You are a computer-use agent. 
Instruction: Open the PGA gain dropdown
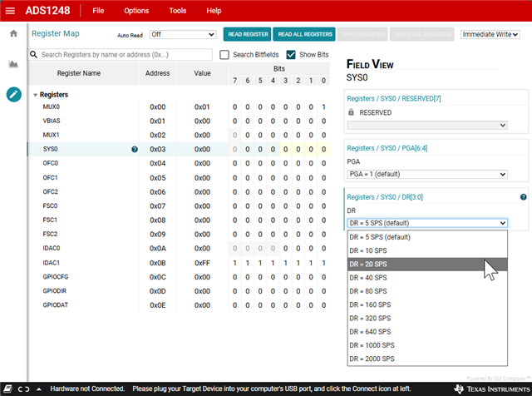427,174
